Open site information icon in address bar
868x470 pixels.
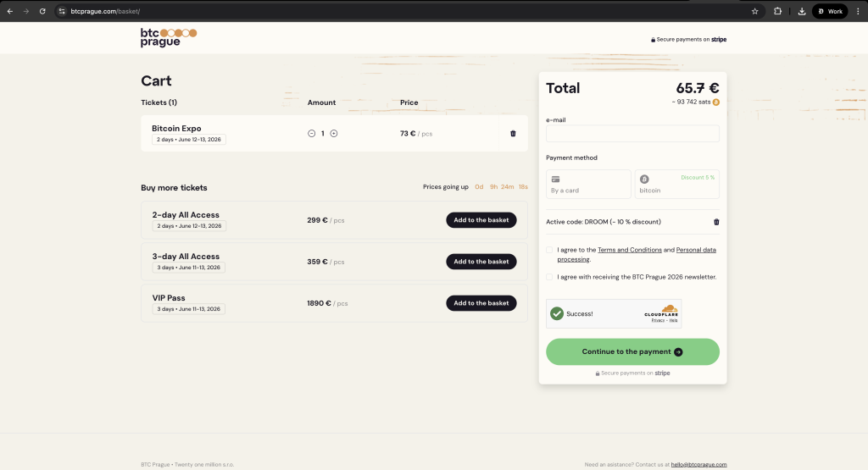62,11
